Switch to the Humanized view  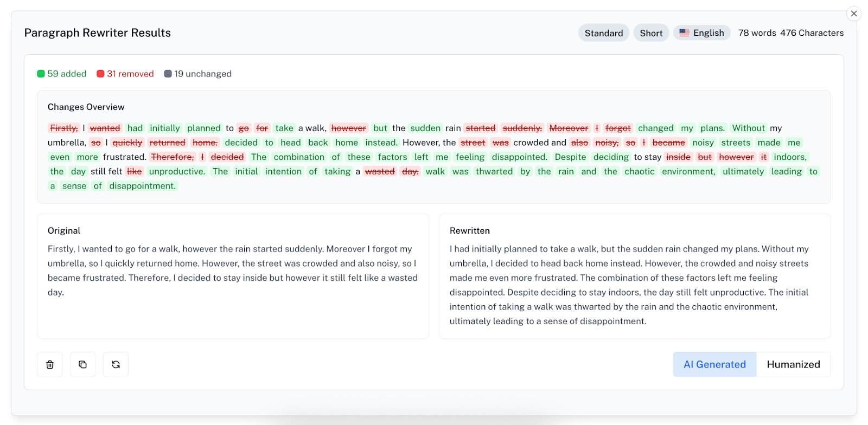pyautogui.click(x=793, y=364)
